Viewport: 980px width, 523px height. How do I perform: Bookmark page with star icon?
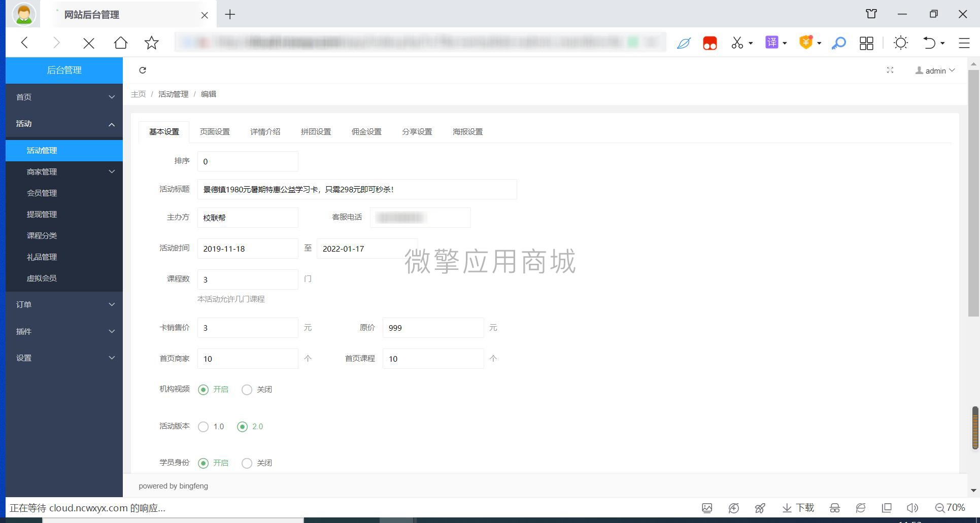coord(152,43)
